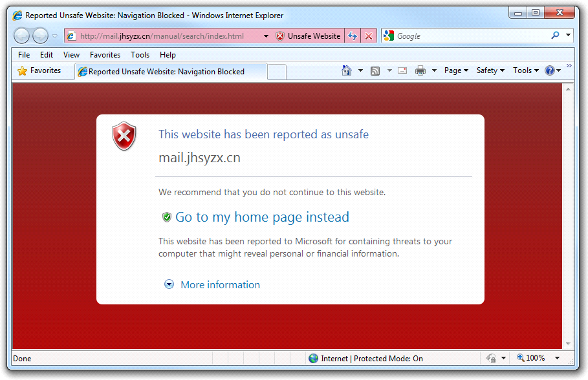Click the globe Internet zone icon
The width and height of the screenshot is (588, 380).
pos(313,359)
